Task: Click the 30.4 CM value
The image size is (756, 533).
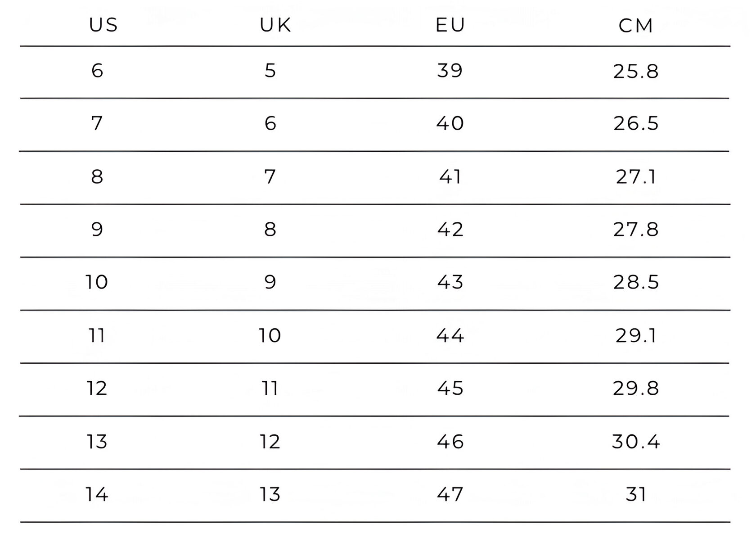Action: (635, 442)
